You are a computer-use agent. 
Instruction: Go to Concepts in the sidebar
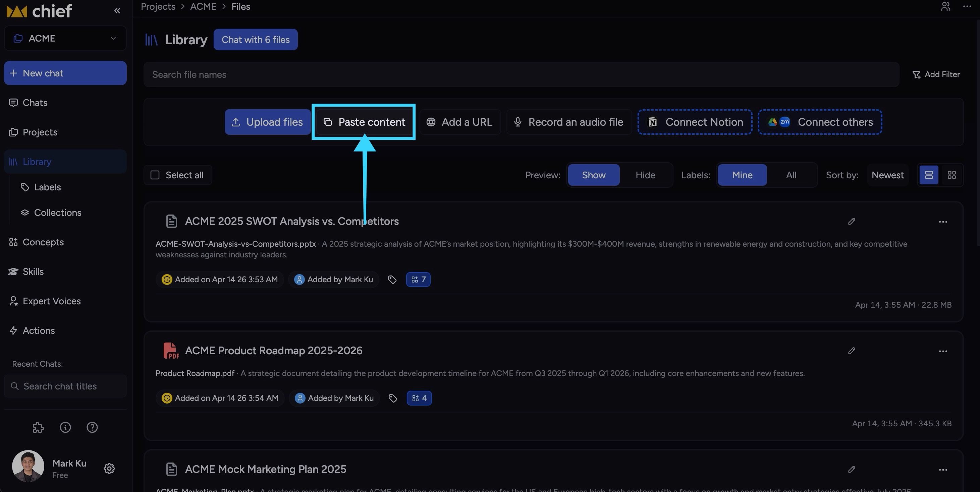[65, 242]
